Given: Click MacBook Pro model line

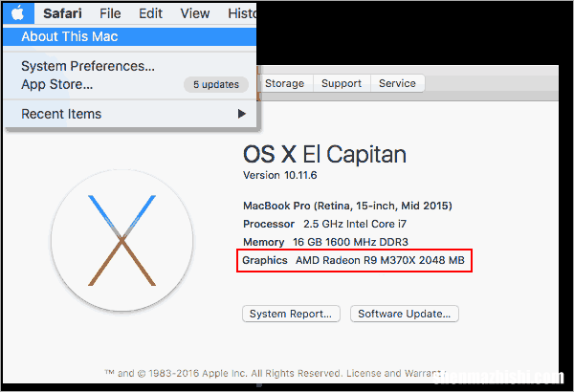Looking at the screenshot, I should click(348, 206).
